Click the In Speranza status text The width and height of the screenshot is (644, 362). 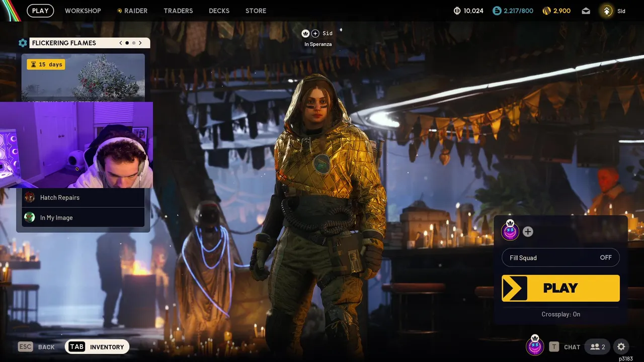318,44
